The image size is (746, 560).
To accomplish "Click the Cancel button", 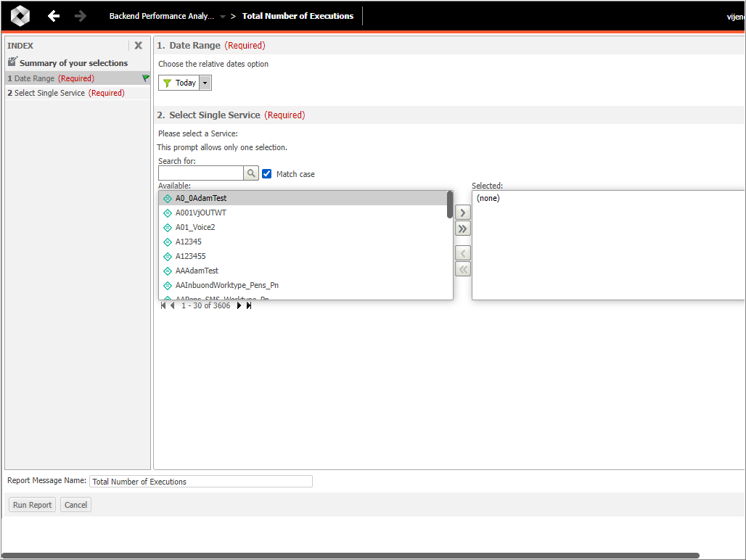I will 75,505.
